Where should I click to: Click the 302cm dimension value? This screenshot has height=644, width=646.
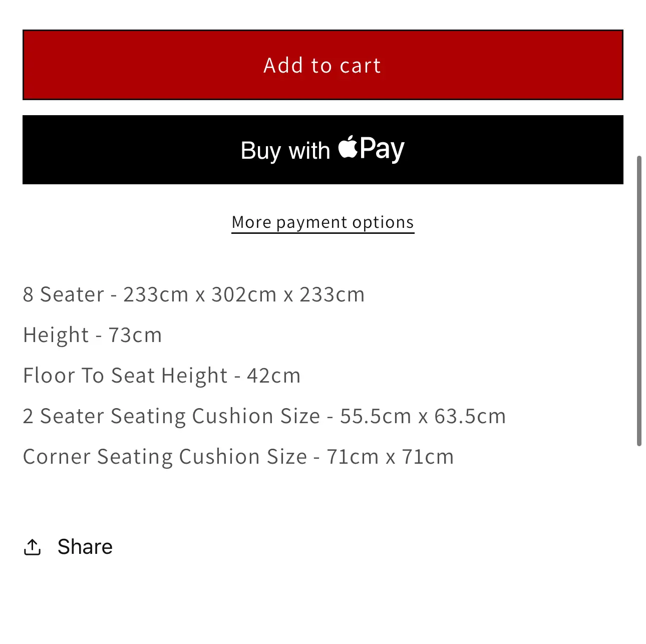coord(244,294)
